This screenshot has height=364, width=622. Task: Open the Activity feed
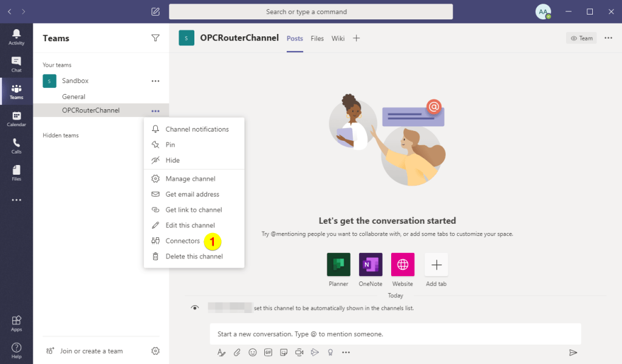tap(16, 38)
